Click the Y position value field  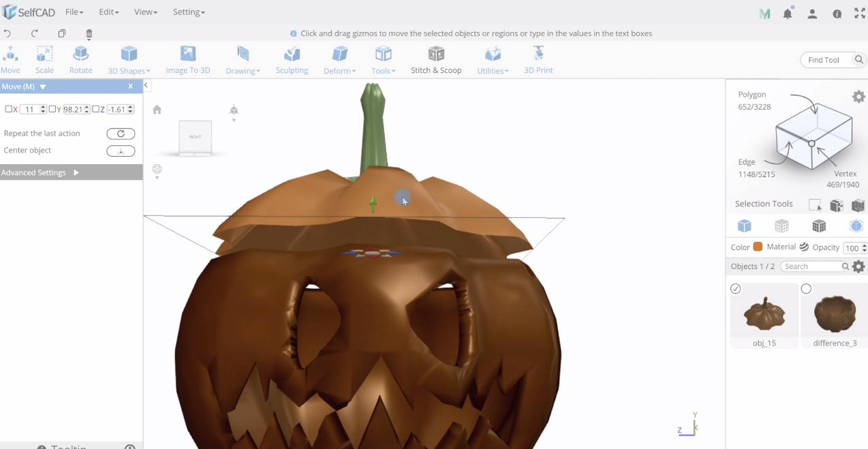click(76, 109)
